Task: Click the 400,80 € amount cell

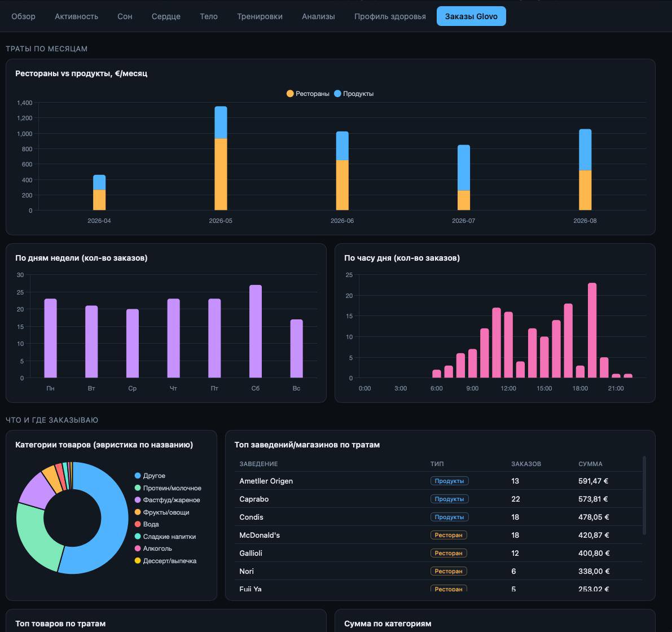Action: pyautogui.click(x=594, y=553)
